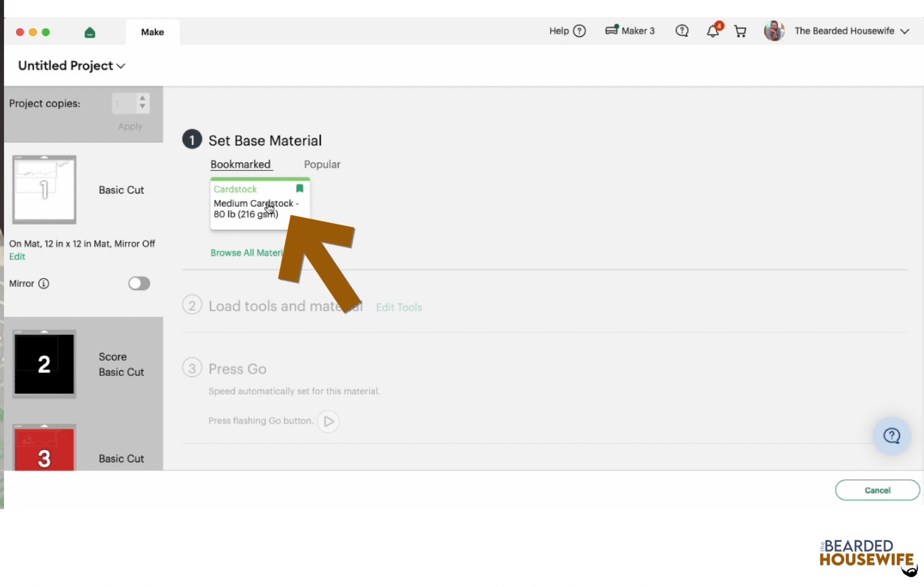Select red mat 3 thumbnail

[x=44, y=448]
